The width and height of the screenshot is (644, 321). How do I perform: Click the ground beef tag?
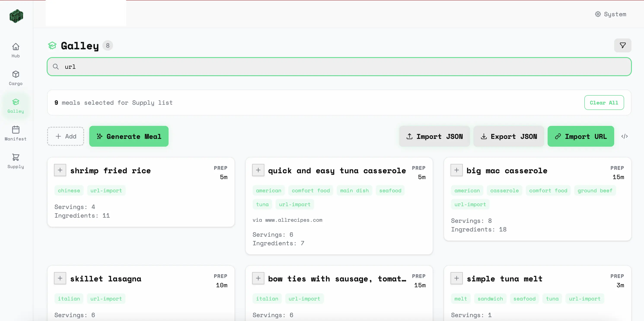(x=595, y=190)
